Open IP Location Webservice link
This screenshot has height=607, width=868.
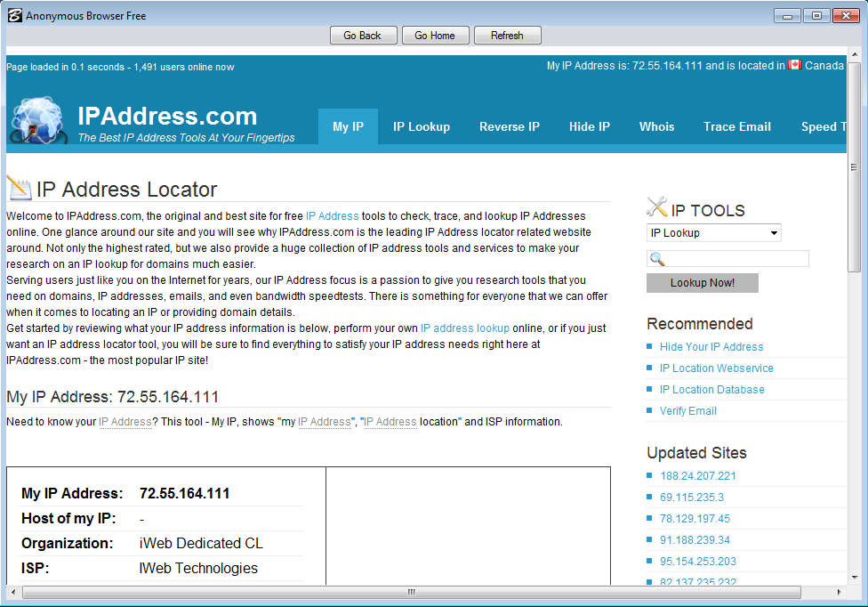click(x=716, y=368)
